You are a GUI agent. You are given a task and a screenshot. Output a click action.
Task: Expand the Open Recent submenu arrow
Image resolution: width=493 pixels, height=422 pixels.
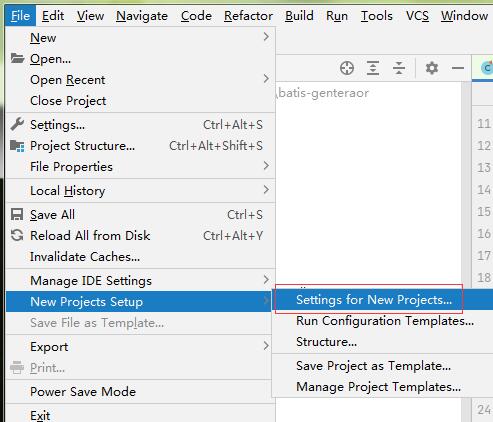coord(266,79)
